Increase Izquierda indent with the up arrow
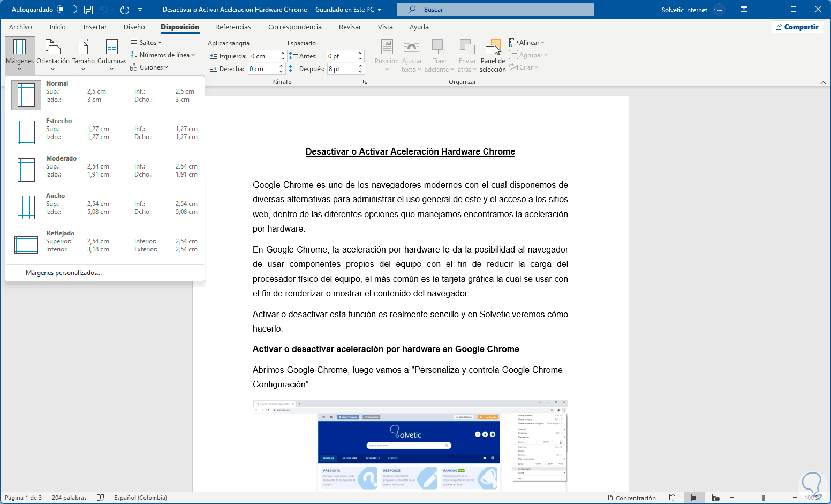Viewport: 831px width, 504px height. 283,54
